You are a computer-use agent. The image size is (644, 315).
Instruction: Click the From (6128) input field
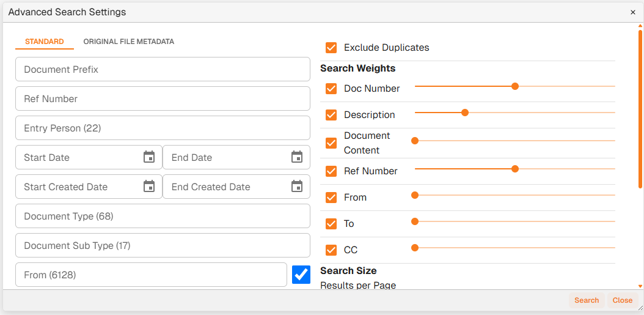[151, 275]
